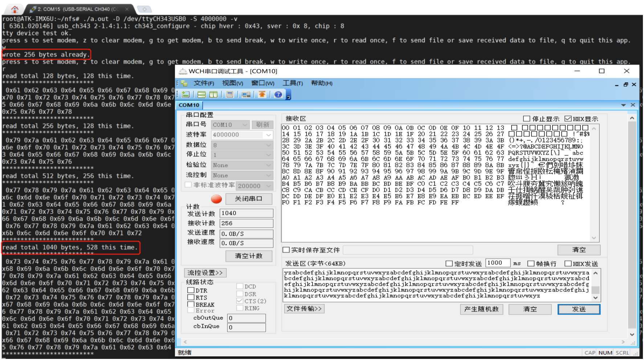644x360 pixels.
Task: Click the orange upload arrow toolbar icon
Action: click(x=262, y=94)
